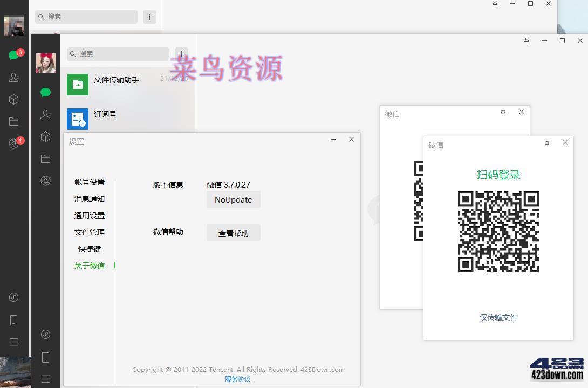Open the Mini Programs panel icon
The height and width of the screenshot is (388, 588).
tap(46, 334)
